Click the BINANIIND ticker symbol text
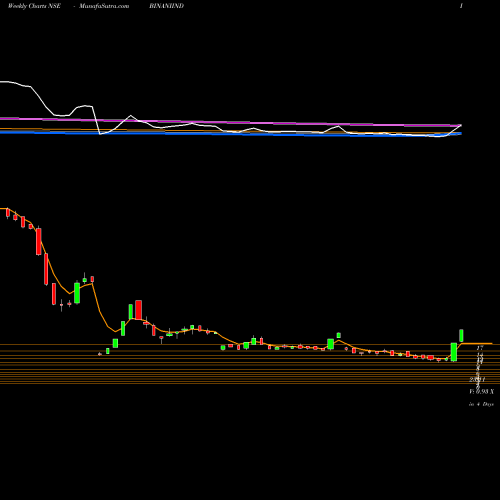This screenshot has width=500, height=500. pos(166,6)
